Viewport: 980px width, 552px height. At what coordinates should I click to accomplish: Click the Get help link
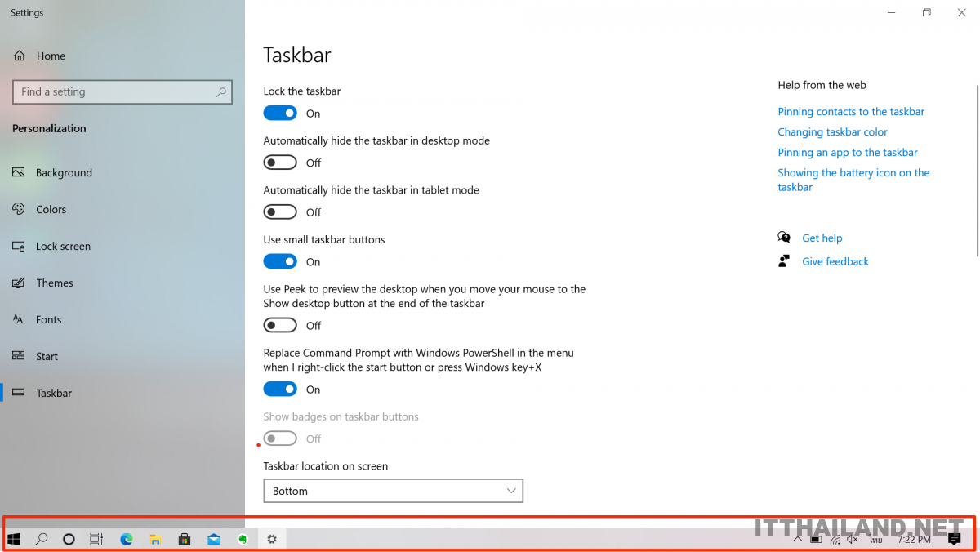(x=822, y=238)
